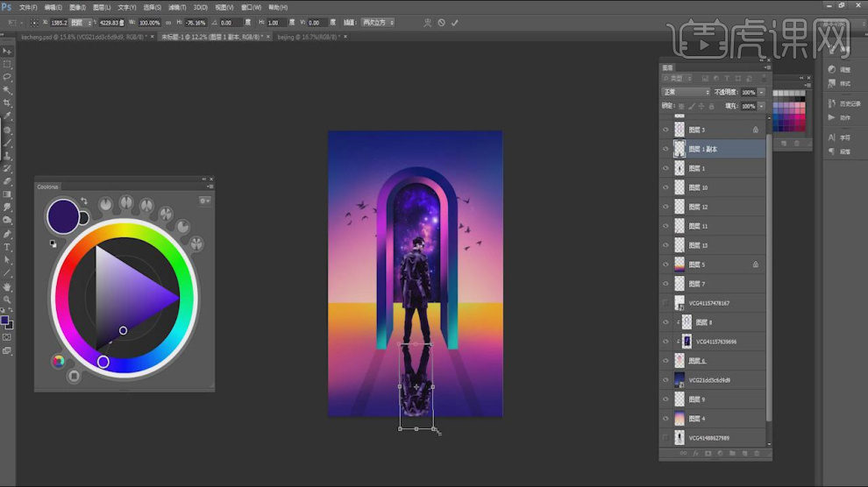Hide layer 图层 3 using its eye icon
Viewport: 868px width, 487px height.
click(x=665, y=130)
